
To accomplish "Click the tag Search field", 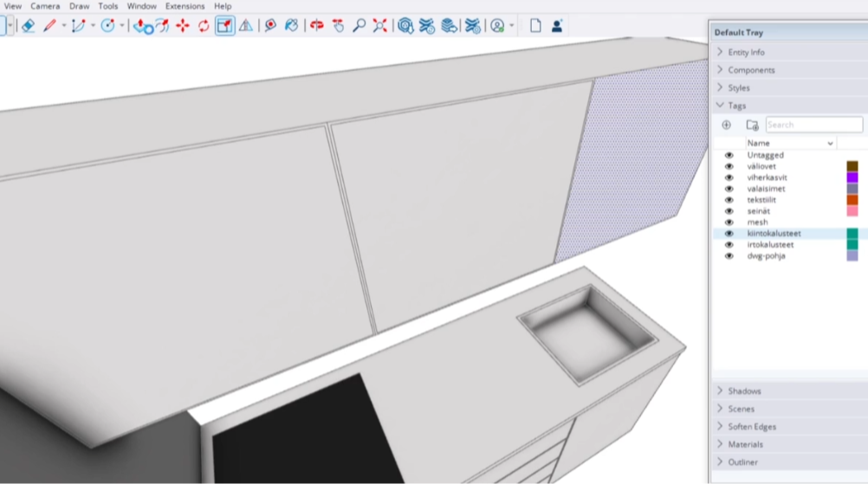I will click(x=813, y=125).
